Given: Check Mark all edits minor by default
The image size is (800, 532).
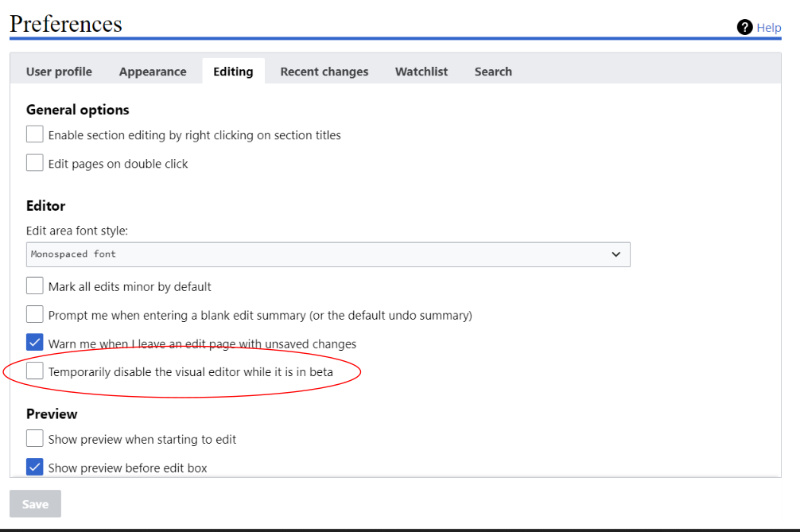Looking at the screenshot, I should point(35,285).
